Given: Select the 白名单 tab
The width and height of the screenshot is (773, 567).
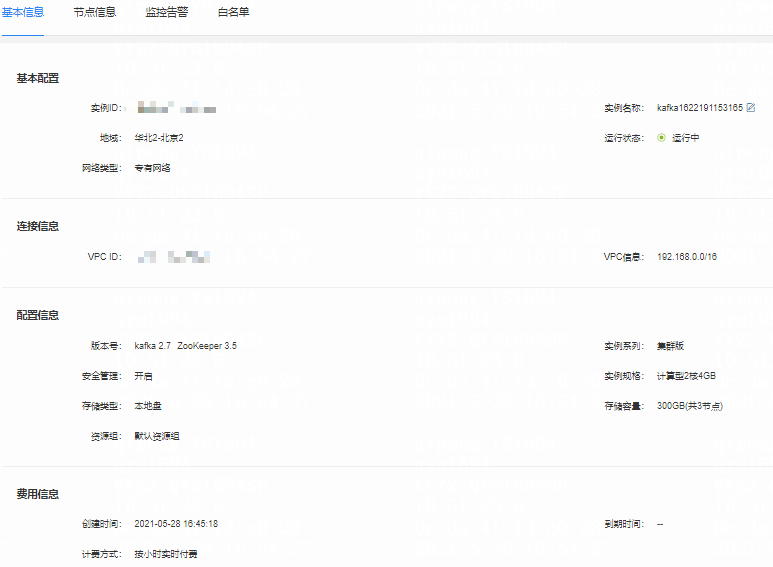Looking at the screenshot, I should tap(234, 13).
